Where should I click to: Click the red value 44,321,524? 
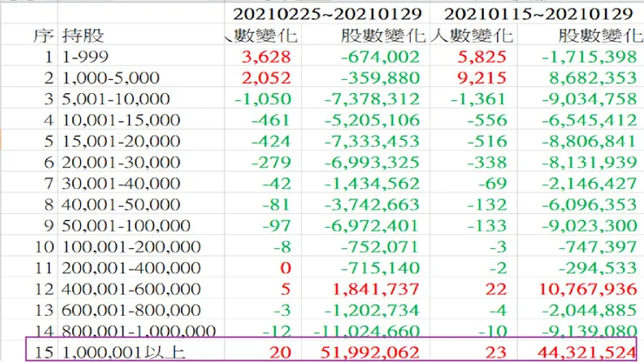(587, 352)
